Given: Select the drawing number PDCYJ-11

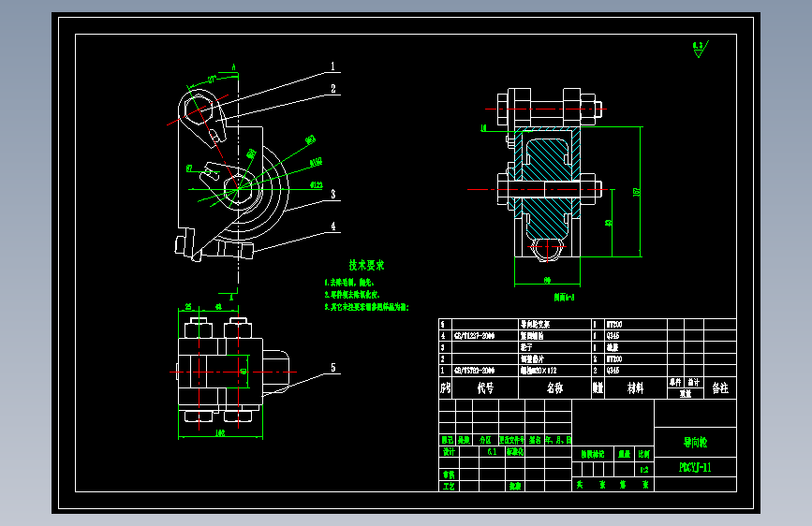Looking at the screenshot, I should point(695,467).
